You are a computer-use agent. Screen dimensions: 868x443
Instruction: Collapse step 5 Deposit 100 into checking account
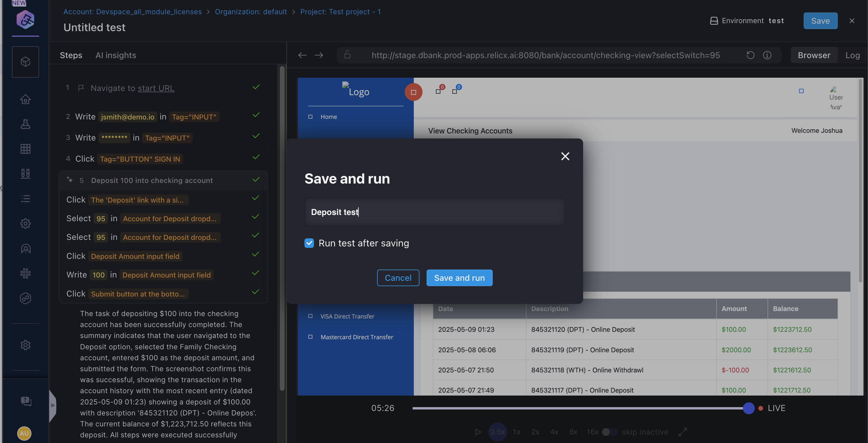151,180
